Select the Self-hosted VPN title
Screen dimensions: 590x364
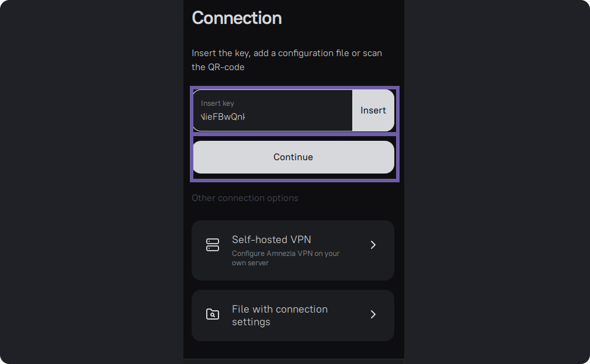pos(271,240)
